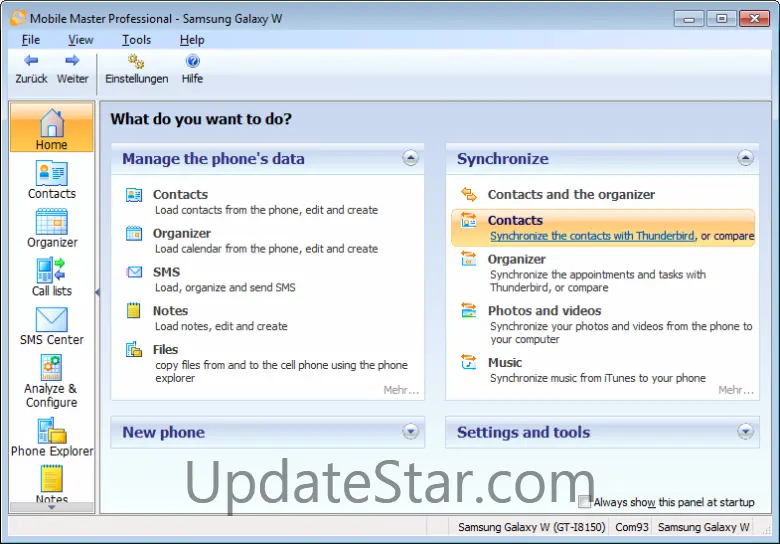The image size is (780, 544).
Task: Open Contacts heading under Manage phone's data
Action: click(181, 194)
